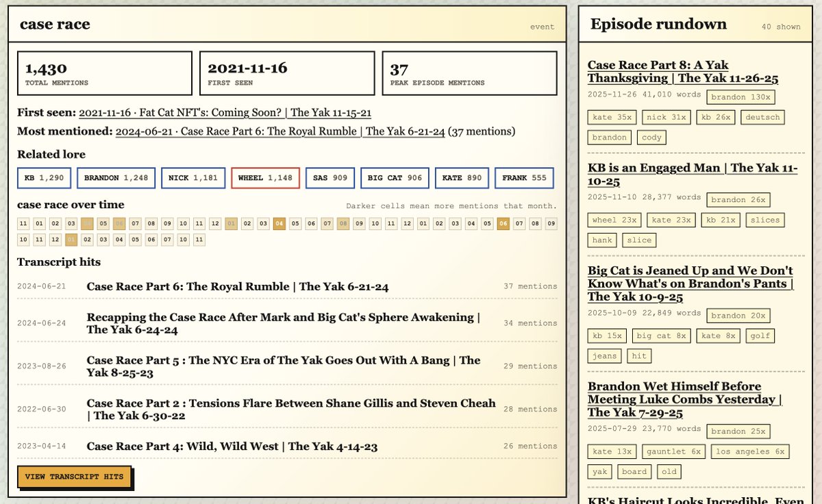The height and width of the screenshot is (504, 822).
Task: Click the kb 21x tag
Action: pyautogui.click(x=720, y=220)
